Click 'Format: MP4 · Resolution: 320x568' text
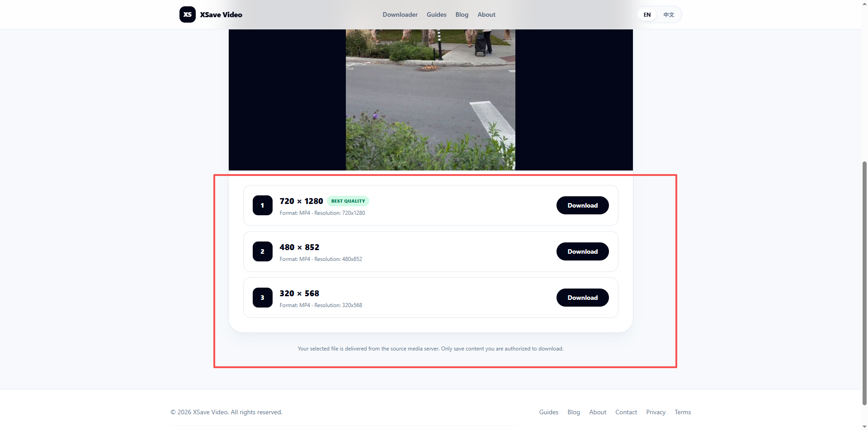Screen dimensions: 868x431 click(x=321, y=305)
